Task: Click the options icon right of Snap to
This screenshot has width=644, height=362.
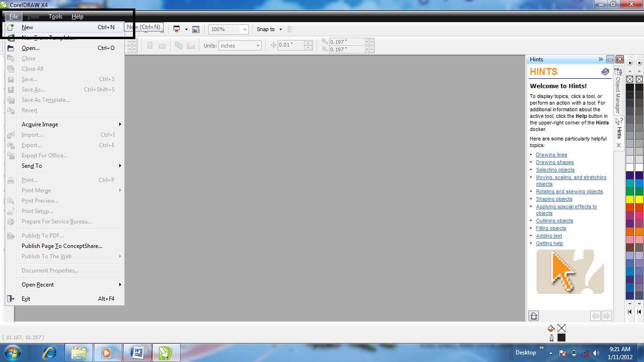Action: pos(290,29)
